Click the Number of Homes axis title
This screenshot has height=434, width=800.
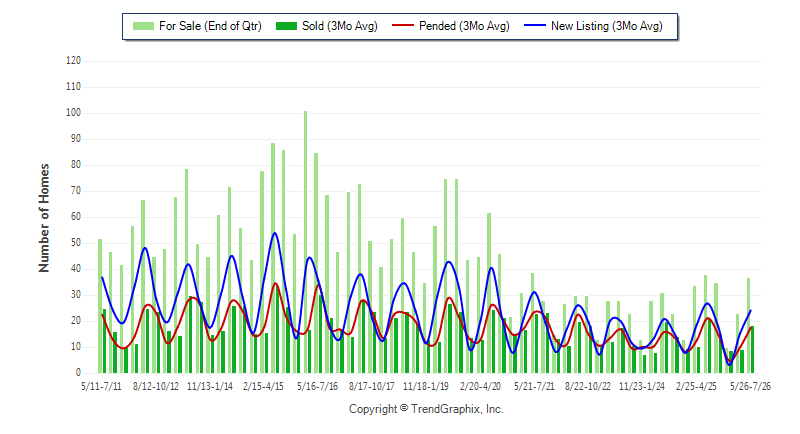tap(44, 218)
